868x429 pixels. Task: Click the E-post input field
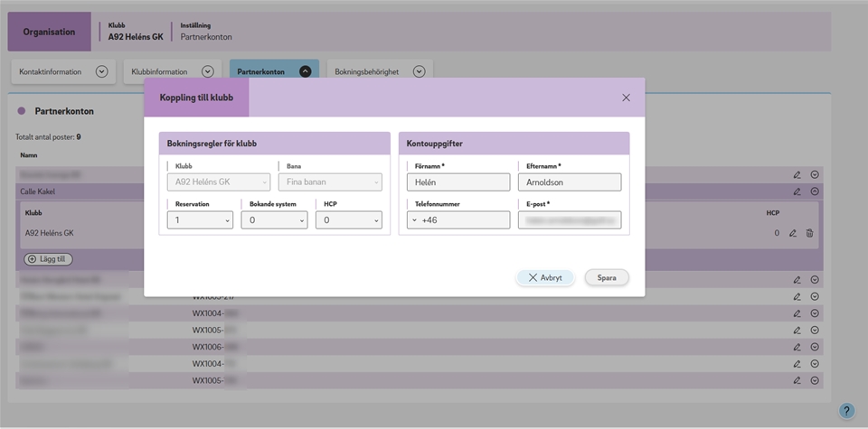click(x=570, y=219)
